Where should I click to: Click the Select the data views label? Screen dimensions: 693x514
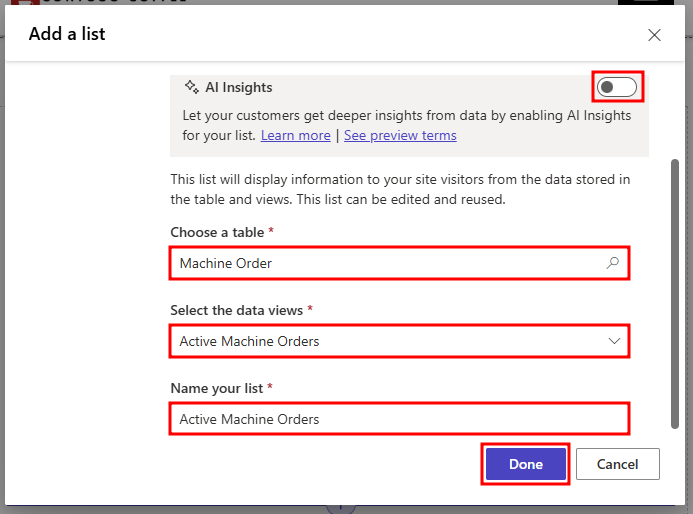click(236, 310)
